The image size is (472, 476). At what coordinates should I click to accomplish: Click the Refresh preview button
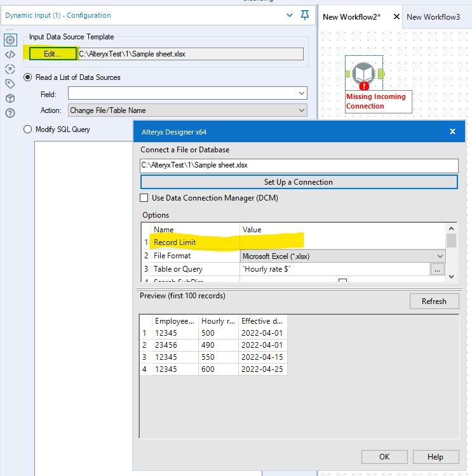[x=434, y=301]
